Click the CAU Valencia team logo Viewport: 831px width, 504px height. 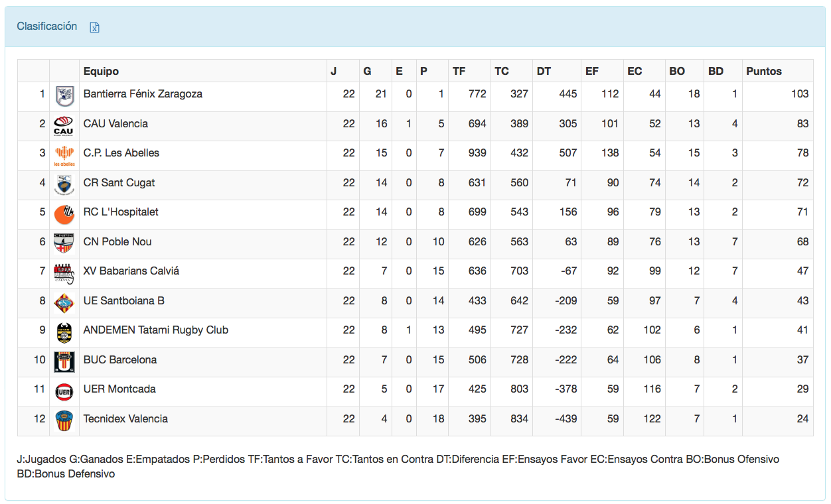(64, 125)
